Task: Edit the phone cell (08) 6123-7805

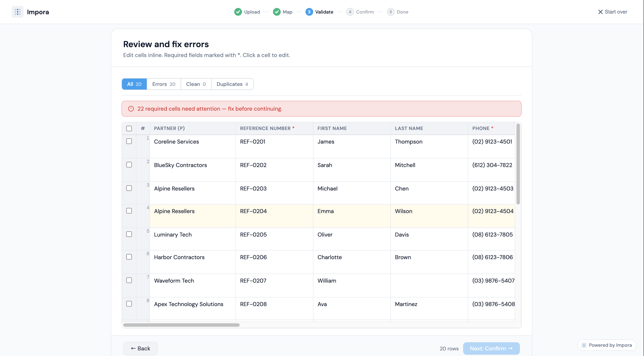Action: coord(491,239)
